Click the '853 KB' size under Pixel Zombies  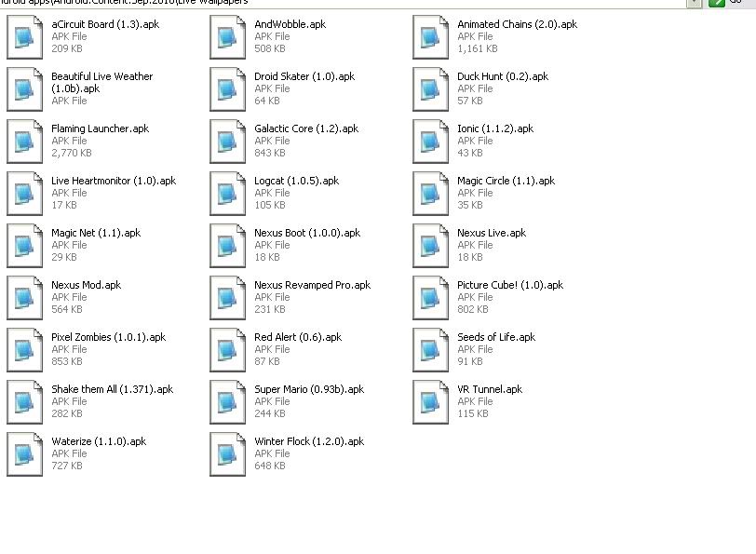click(x=66, y=361)
